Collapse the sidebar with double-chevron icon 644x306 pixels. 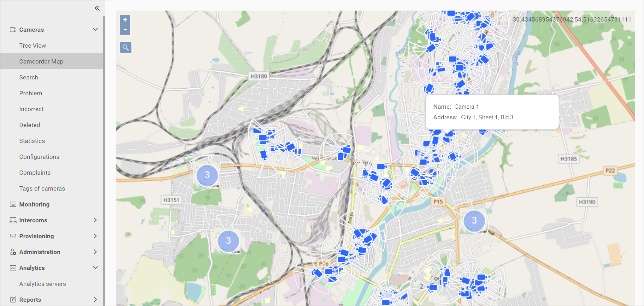[97, 8]
